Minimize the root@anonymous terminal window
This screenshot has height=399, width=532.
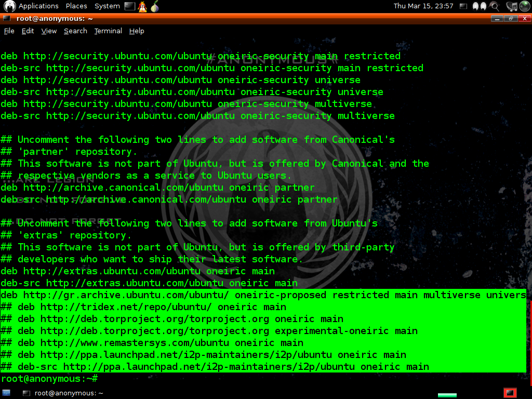(497, 19)
